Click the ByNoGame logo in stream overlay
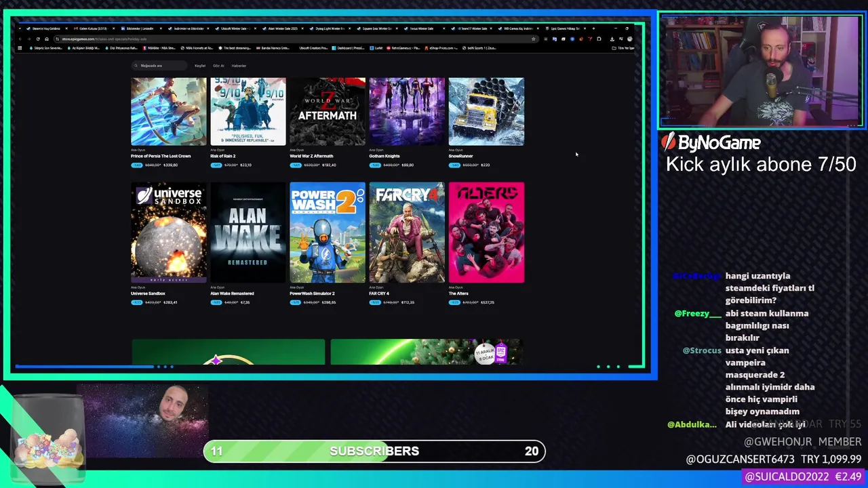 [711, 142]
